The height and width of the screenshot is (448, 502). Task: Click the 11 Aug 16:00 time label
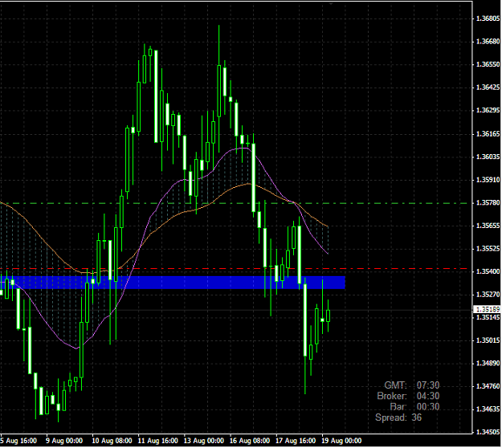pyautogui.click(x=158, y=441)
